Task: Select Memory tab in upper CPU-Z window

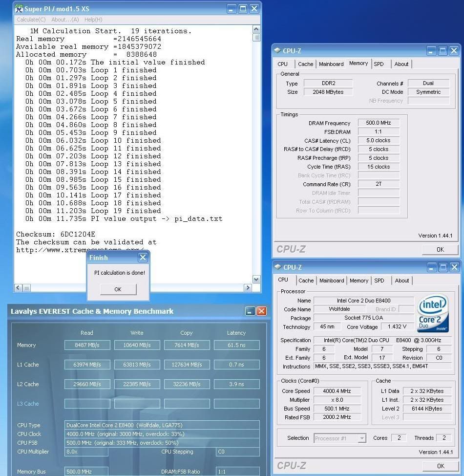Action: (x=359, y=63)
